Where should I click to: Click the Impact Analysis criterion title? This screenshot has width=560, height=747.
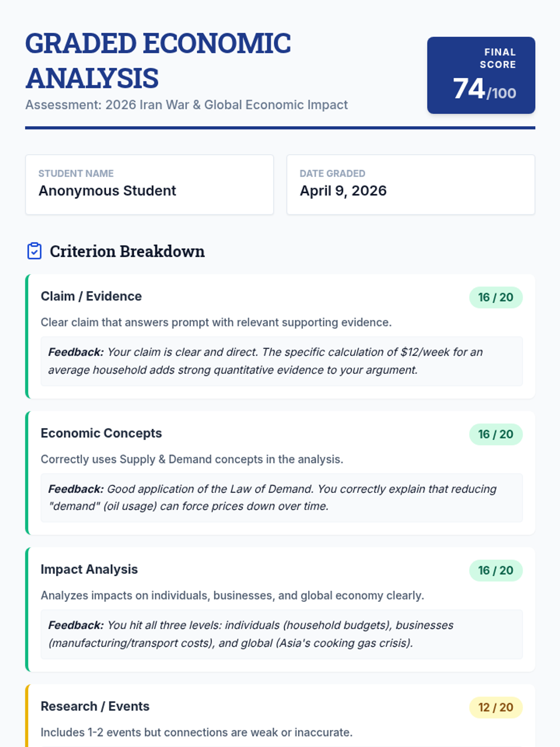(89, 570)
